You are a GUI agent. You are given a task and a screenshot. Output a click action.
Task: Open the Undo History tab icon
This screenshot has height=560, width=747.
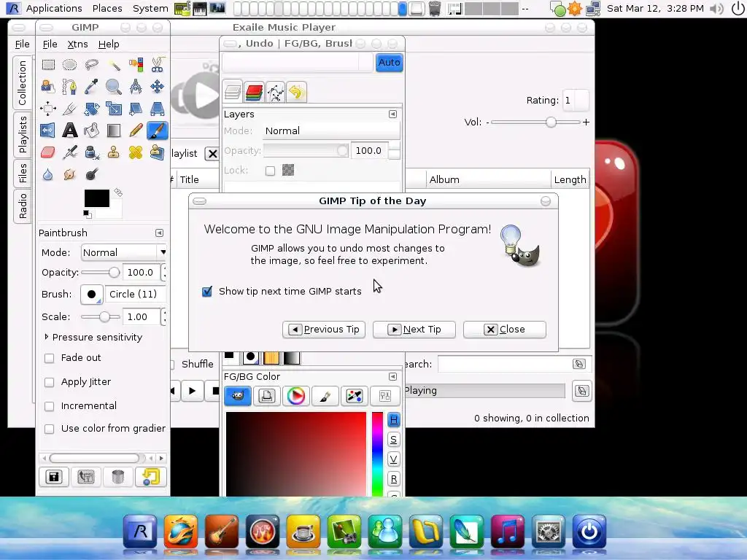[296, 92]
